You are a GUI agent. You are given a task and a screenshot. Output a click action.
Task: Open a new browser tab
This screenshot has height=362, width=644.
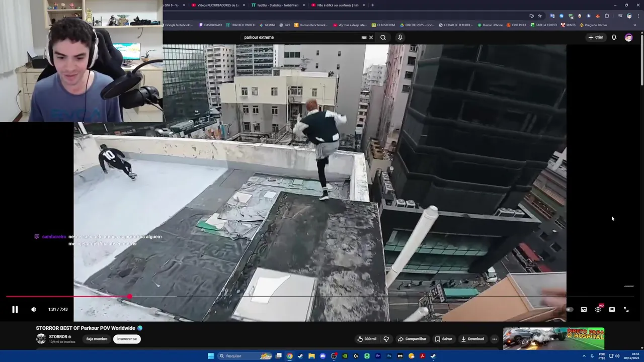tap(372, 5)
